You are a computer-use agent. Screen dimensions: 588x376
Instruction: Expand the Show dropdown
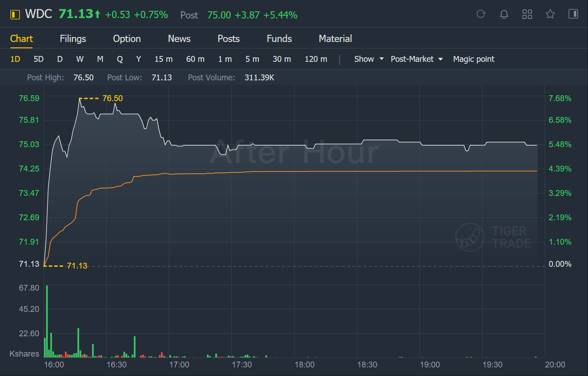[369, 59]
